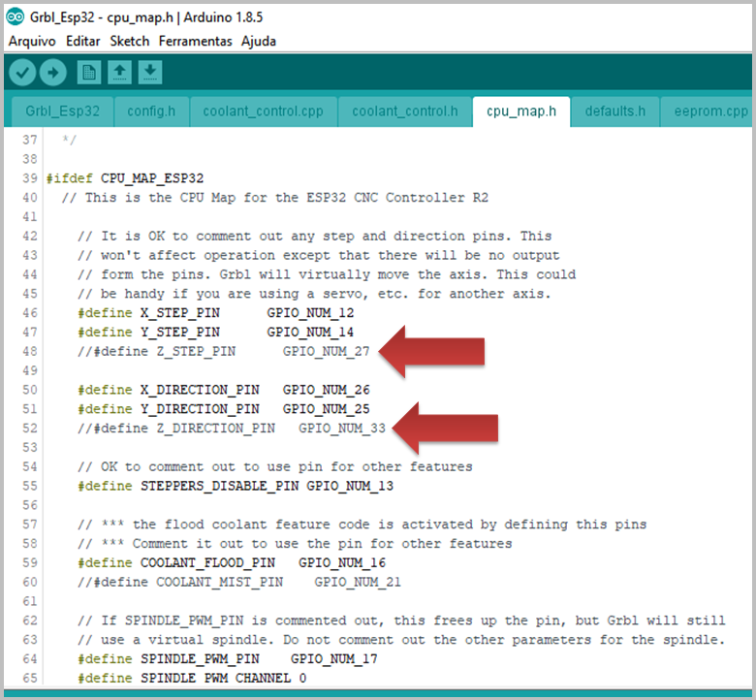Screen dimensions: 756x700
Task: Create a new sketch with the page icon
Action: (89, 73)
